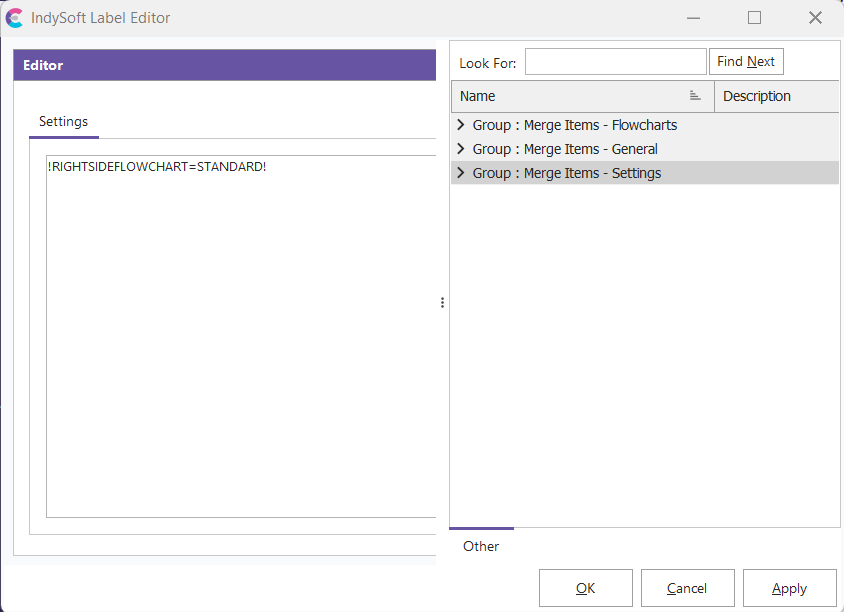This screenshot has height=612, width=844.
Task: Maximize the Label Editor window
Action: pyautogui.click(x=754, y=18)
